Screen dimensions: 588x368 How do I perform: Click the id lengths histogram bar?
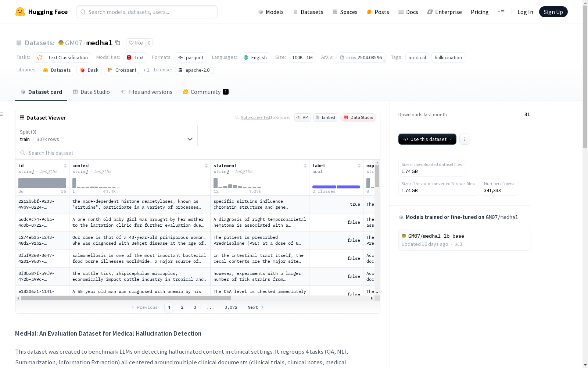pos(42,183)
